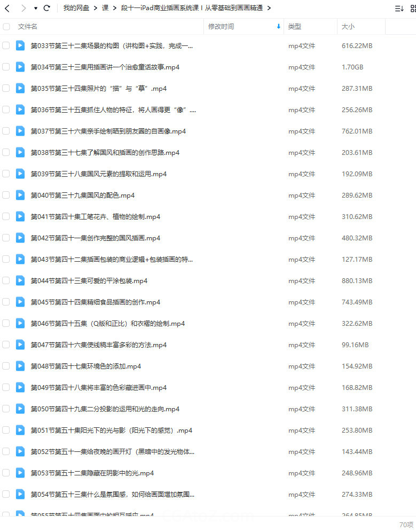This screenshot has width=416, height=532.
Task: Refresh the file list
Action: tap(47, 8)
